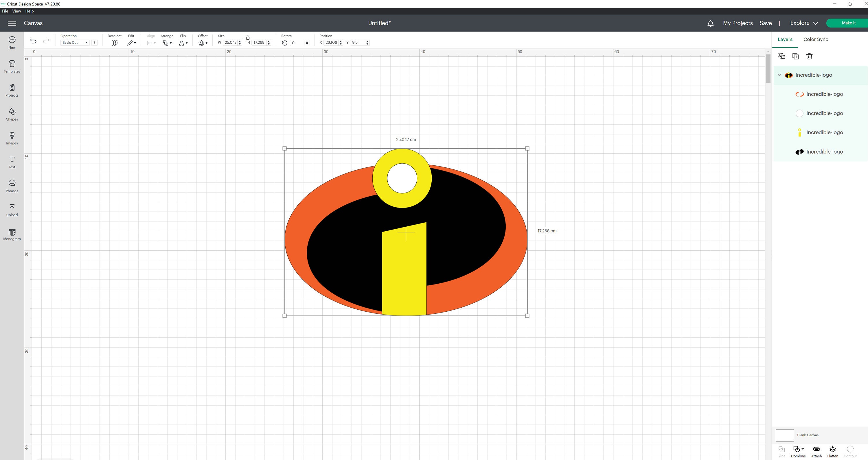Select the Flatten icon

point(832,450)
